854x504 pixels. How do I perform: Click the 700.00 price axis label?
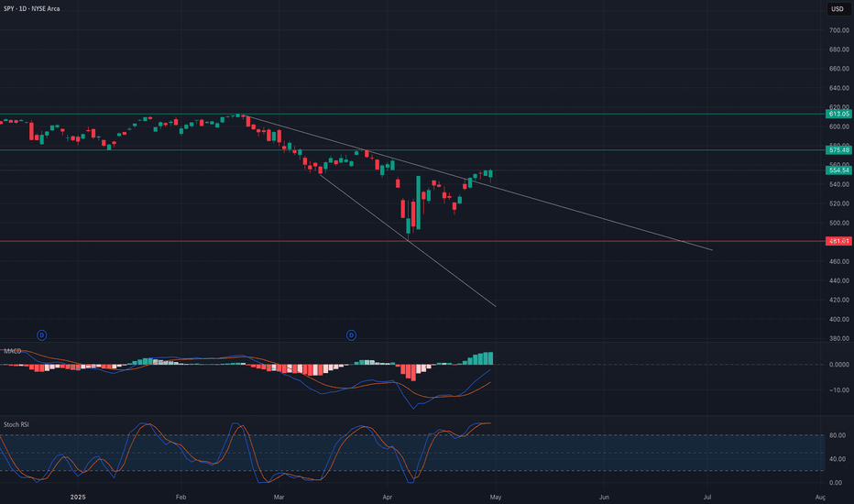[x=839, y=30]
